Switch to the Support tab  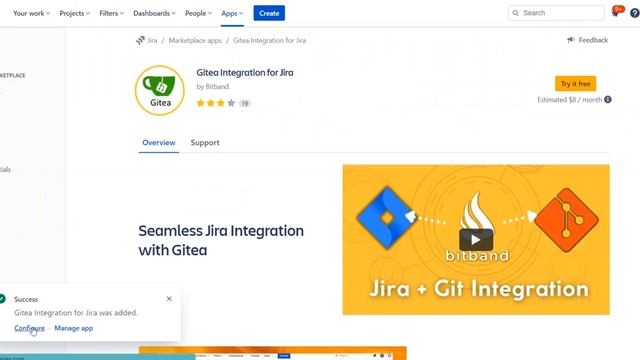(x=205, y=142)
